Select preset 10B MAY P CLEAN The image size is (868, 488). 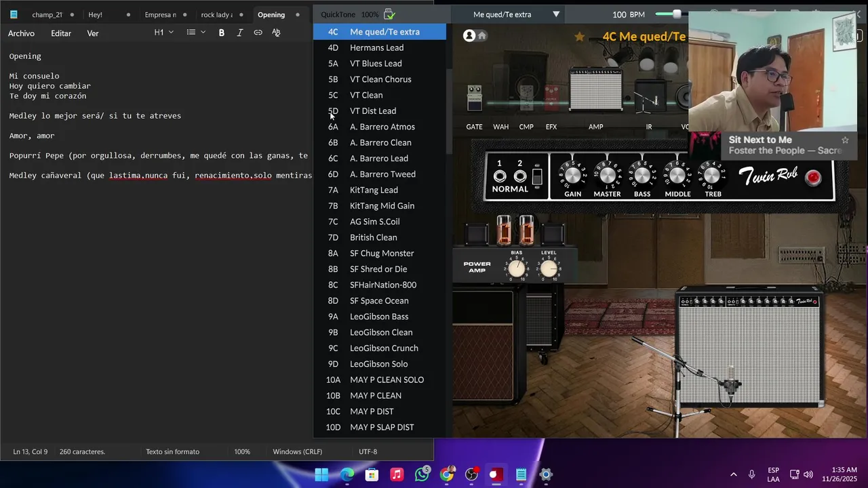(380, 396)
